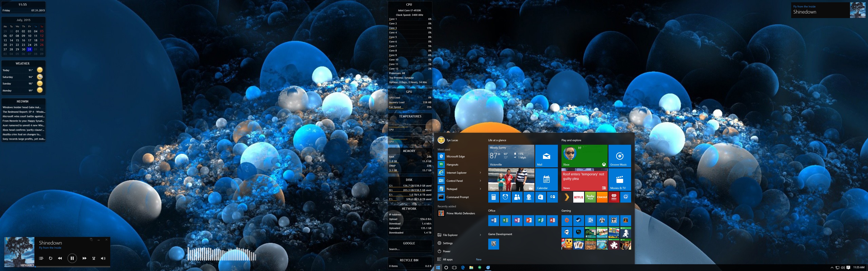Expand the Internet Explorer jump list arrow

pyautogui.click(x=480, y=173)
